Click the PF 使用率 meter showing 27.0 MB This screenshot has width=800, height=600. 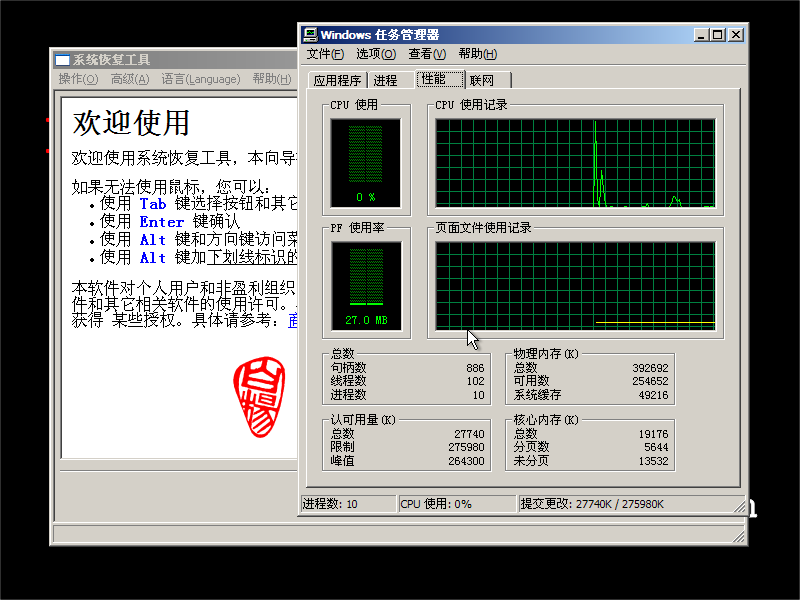tap(366, 286)
